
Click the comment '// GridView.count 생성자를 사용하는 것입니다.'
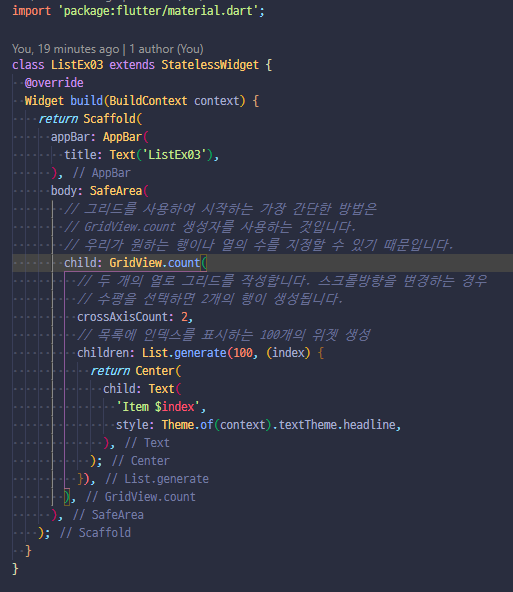(210, 227)
